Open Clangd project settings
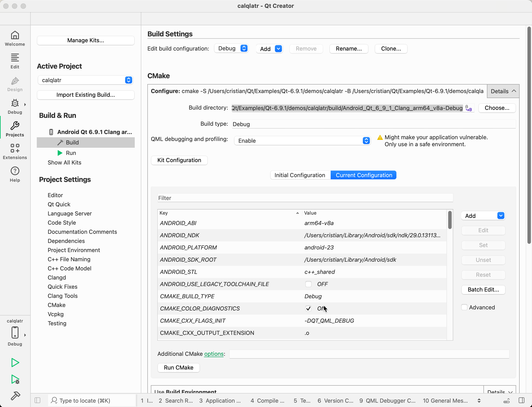The width and height of the screenshot is (532, 407). 57,277
